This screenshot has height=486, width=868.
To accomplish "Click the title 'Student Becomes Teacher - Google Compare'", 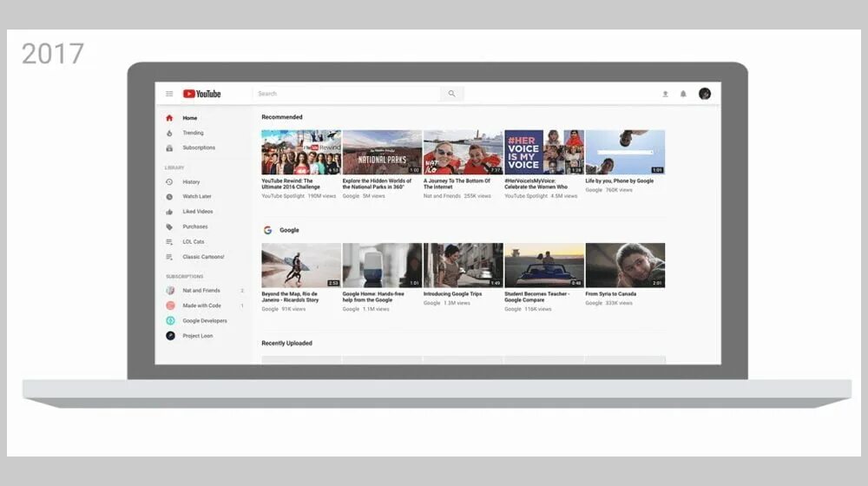I will (x=537, y=297).
